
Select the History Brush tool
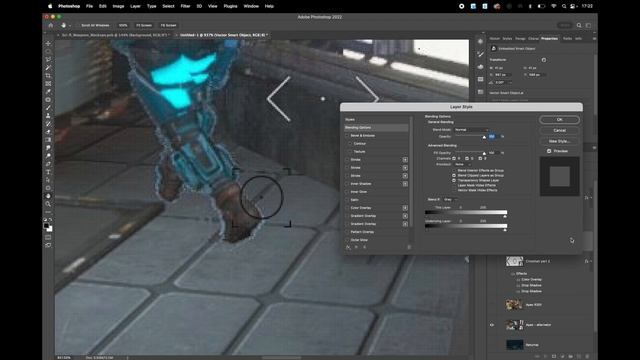pos(48,124)
